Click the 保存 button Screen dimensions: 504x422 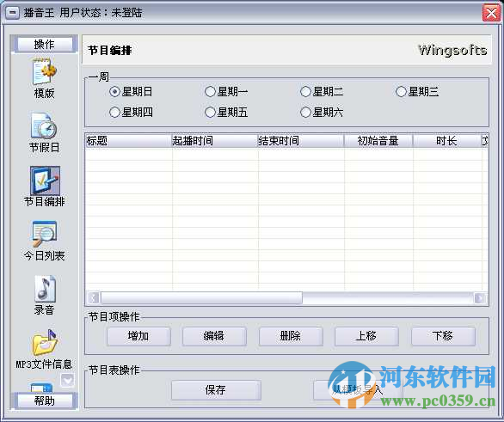point(216,390)
